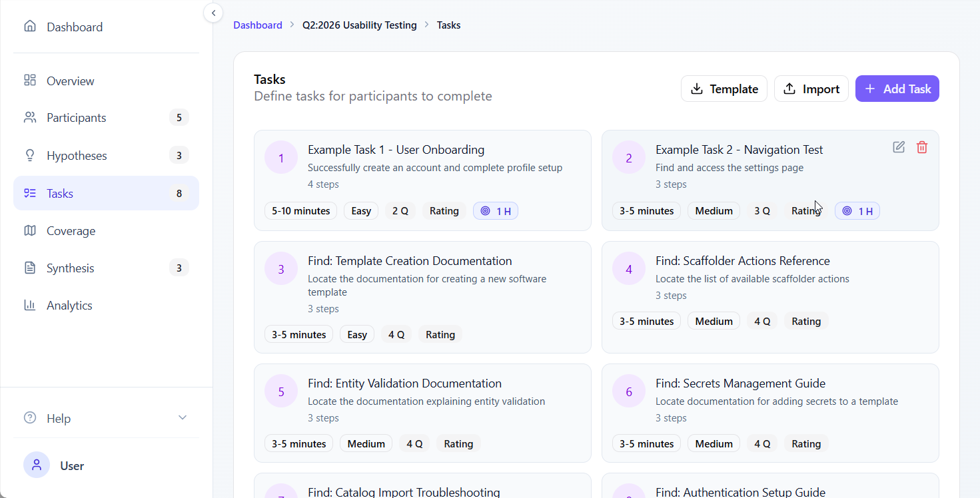Open the Overview page in sidebar

(70, 81)
